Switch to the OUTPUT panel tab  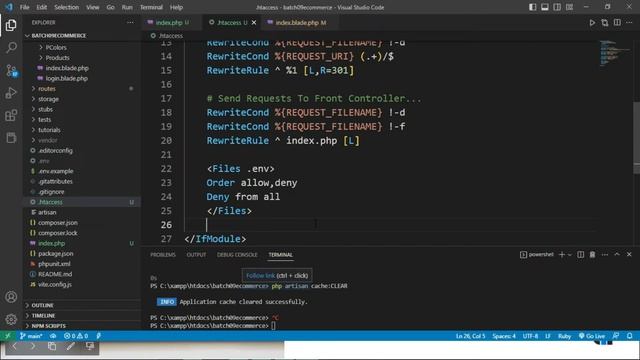196,255
